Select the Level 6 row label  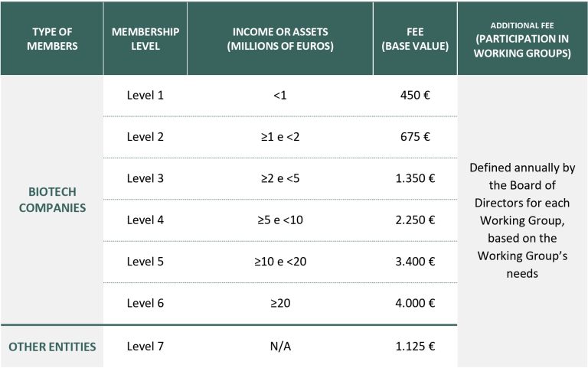pos(145,302)
